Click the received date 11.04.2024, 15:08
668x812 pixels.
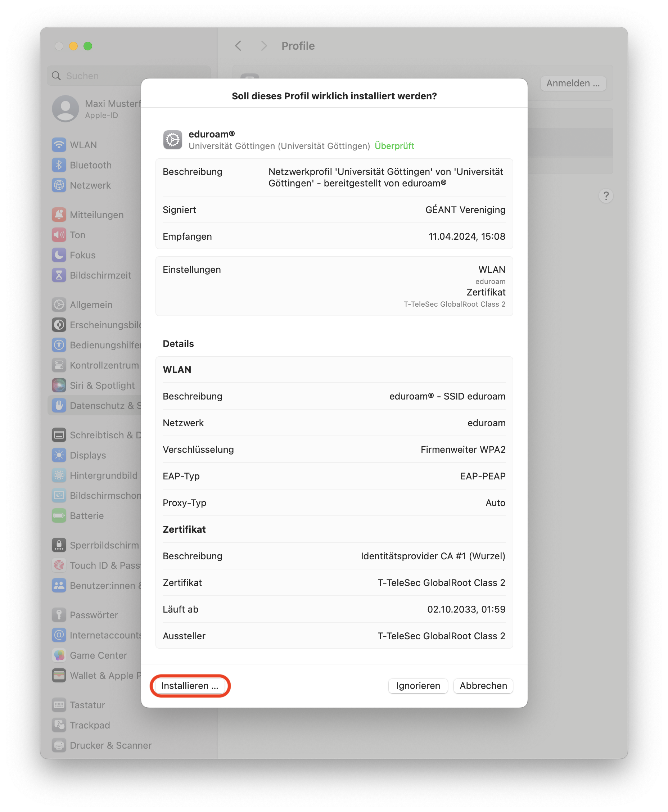pyautogui.click(x=467, y=236)
